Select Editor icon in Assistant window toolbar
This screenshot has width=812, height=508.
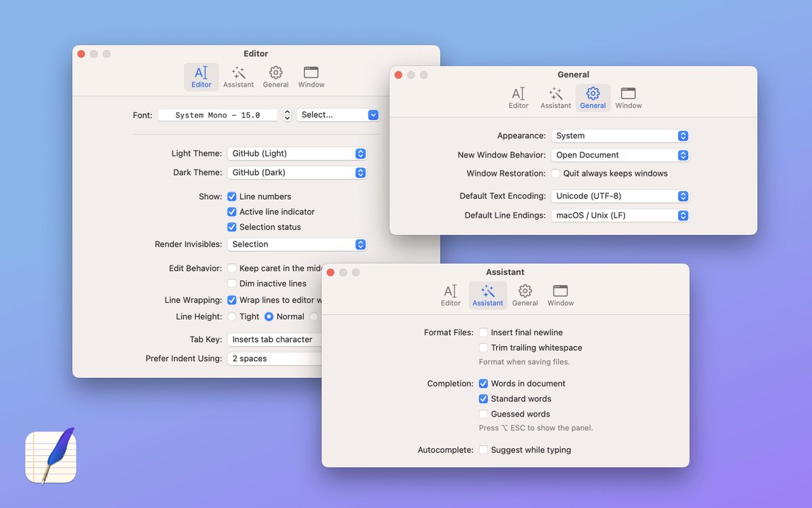[451, 295]
